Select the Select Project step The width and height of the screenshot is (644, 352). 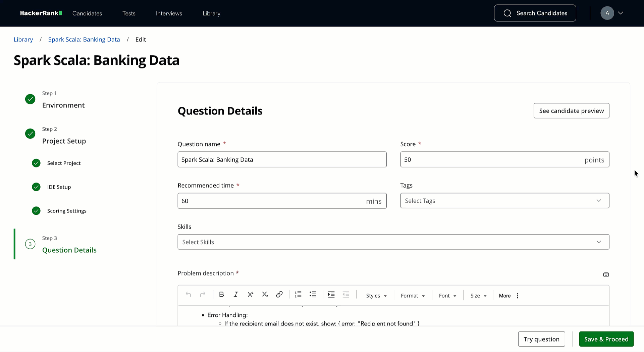(64, 163)
